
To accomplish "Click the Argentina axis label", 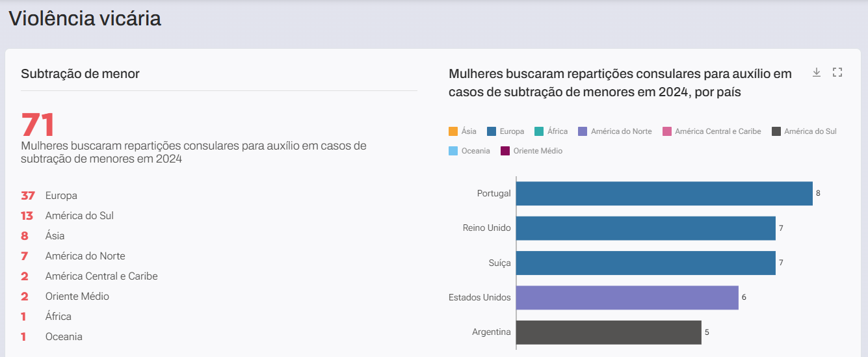I will pos(492,332).
